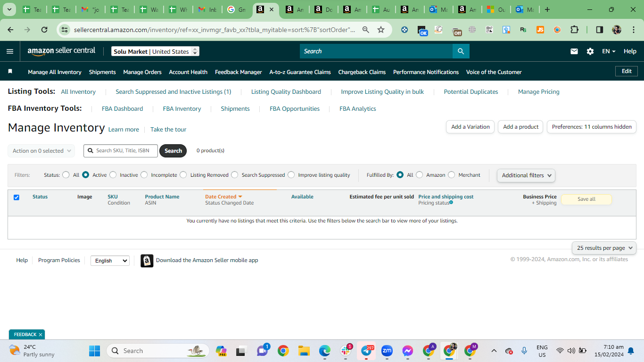Viewport: 644px width, 362px height.
Task: Click the Edit button in the nav bar
Action: [627, 72]
